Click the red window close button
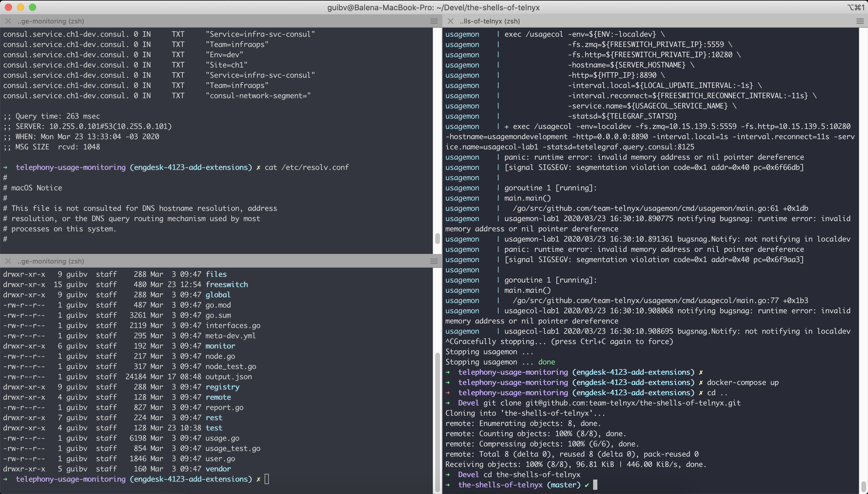 (9, 7)
